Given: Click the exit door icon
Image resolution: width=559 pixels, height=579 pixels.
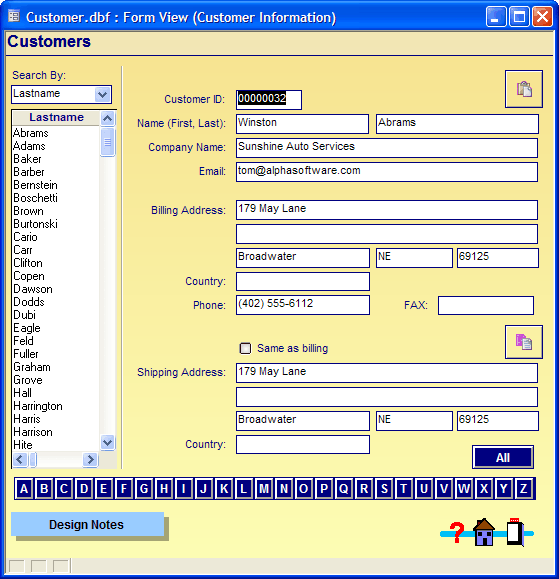Looking at the screenshot, I should [x=515, y=532].
